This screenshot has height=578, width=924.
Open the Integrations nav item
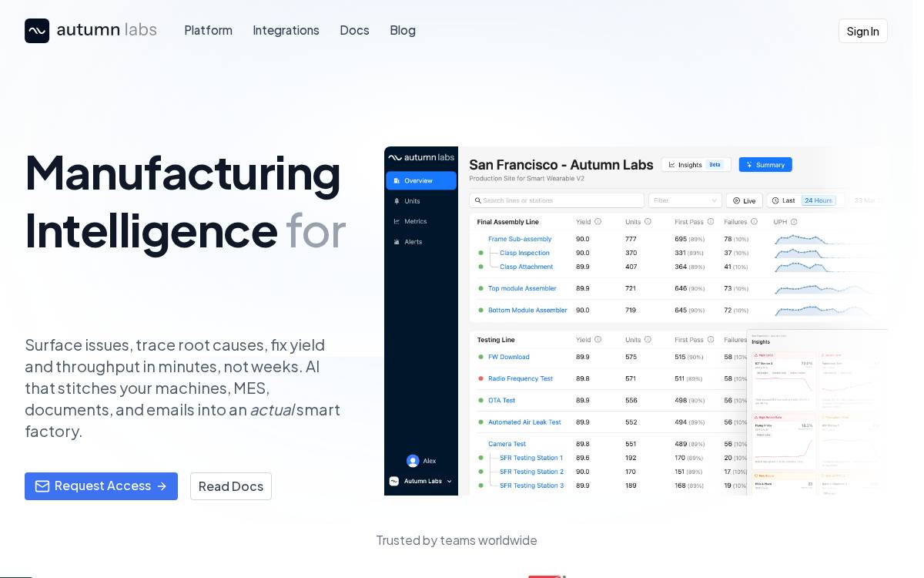pos(286,30)
